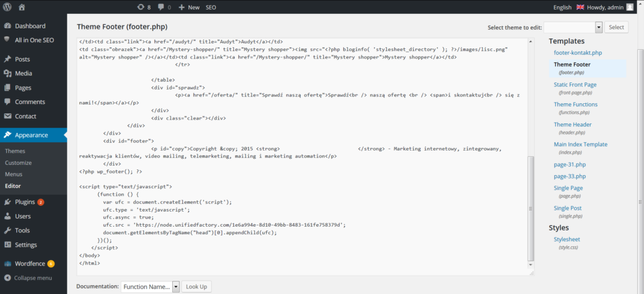Open the admin avatar icon
This screenshot has height=294, width=644.
coord(630,7)
